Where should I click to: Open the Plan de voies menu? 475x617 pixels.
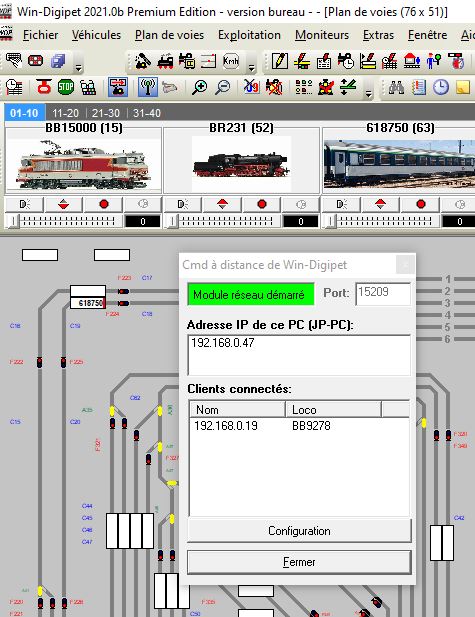169,35
